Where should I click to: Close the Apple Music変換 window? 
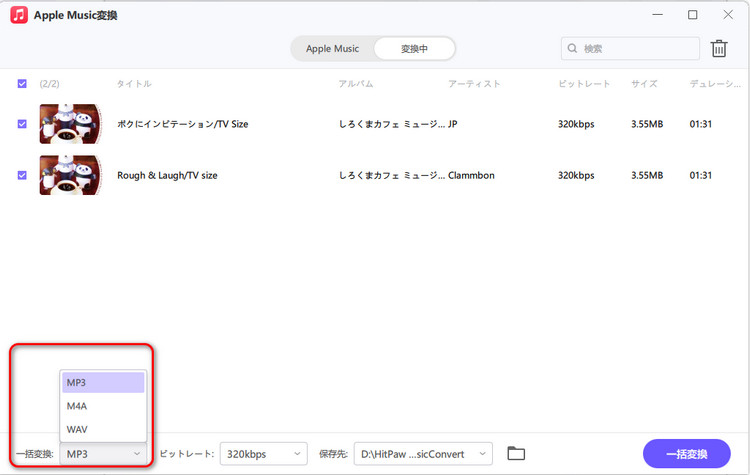coord(728,15)
